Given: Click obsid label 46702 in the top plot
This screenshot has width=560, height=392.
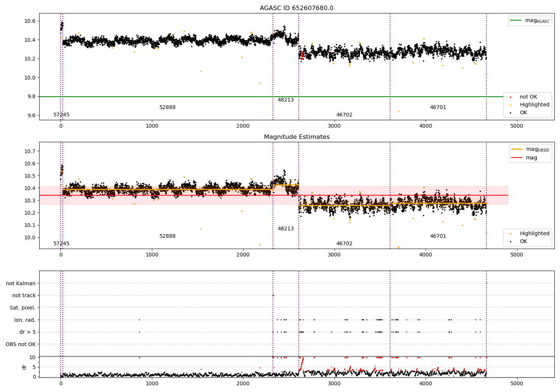Looking at the screenshot, I should click(344, 115).
